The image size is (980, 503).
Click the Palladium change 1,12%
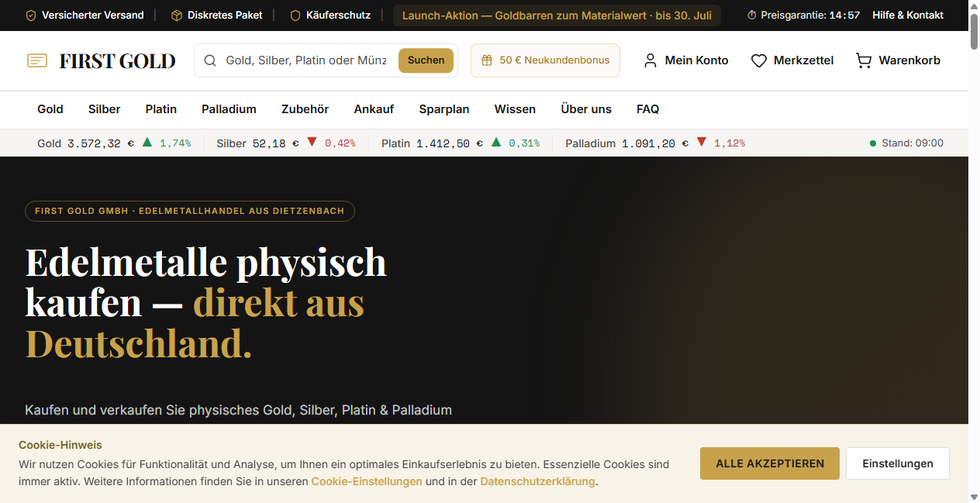click(730, 143)
